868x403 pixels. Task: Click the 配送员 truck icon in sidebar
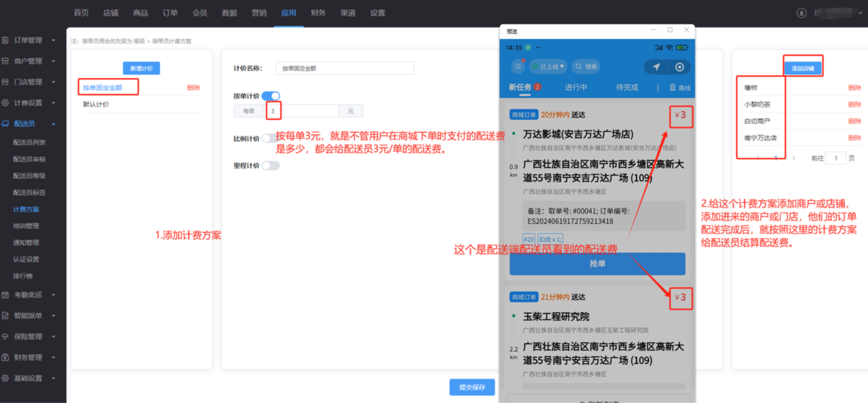(x=5, y=124)
